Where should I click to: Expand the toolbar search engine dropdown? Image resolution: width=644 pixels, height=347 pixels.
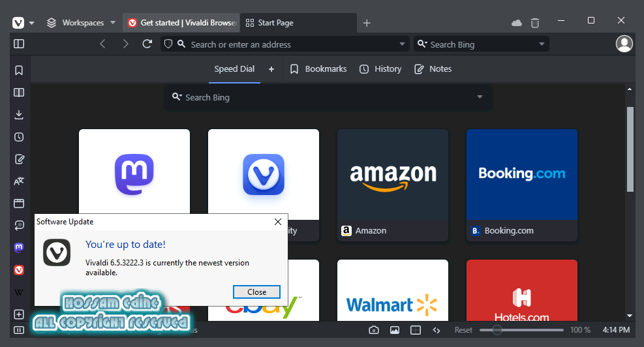tap(542, 44)
